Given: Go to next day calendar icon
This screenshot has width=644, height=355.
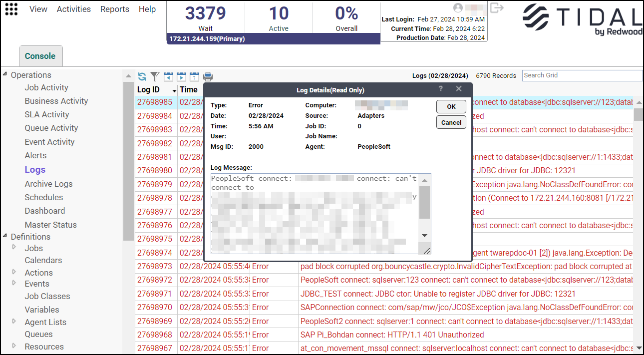Looking at the screenshot, I should 181,76.
